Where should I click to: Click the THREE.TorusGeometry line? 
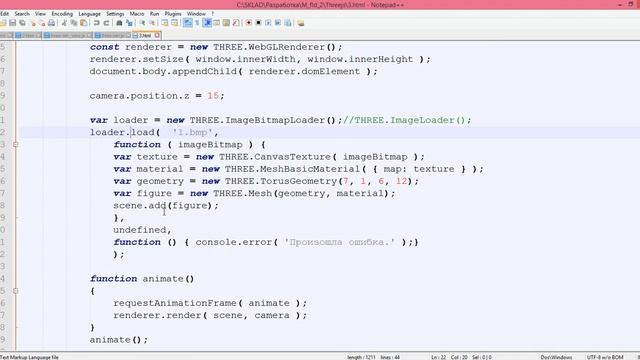point(266,181)
